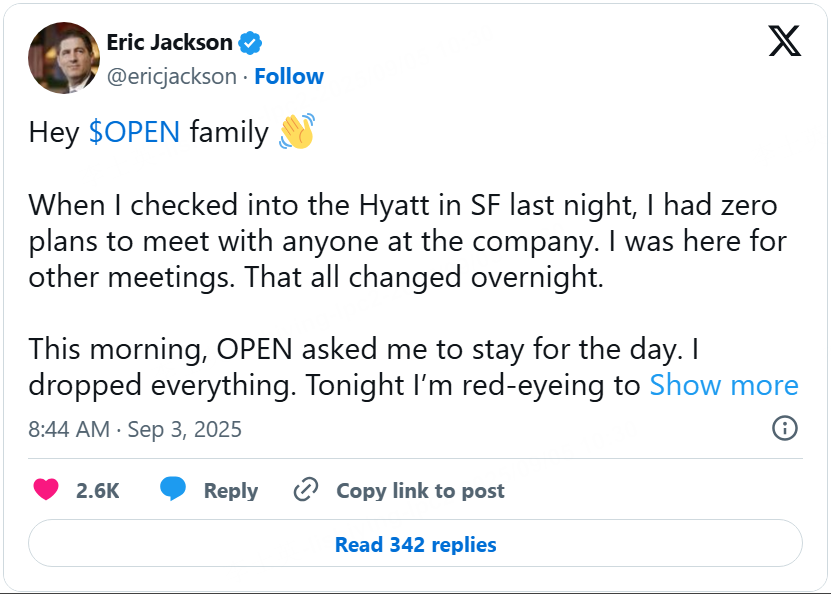Click the 2.6K likes count

(98, 491)
